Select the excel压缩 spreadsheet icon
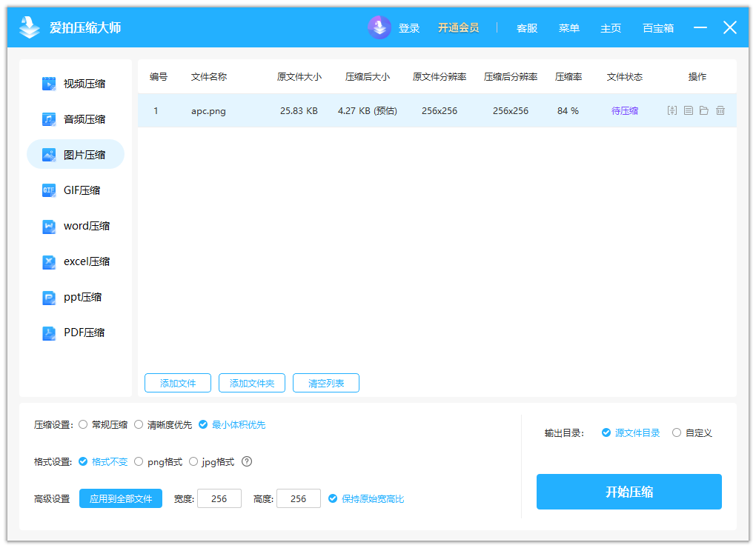The height and width of the screenshot is (548, 756). 49,261
